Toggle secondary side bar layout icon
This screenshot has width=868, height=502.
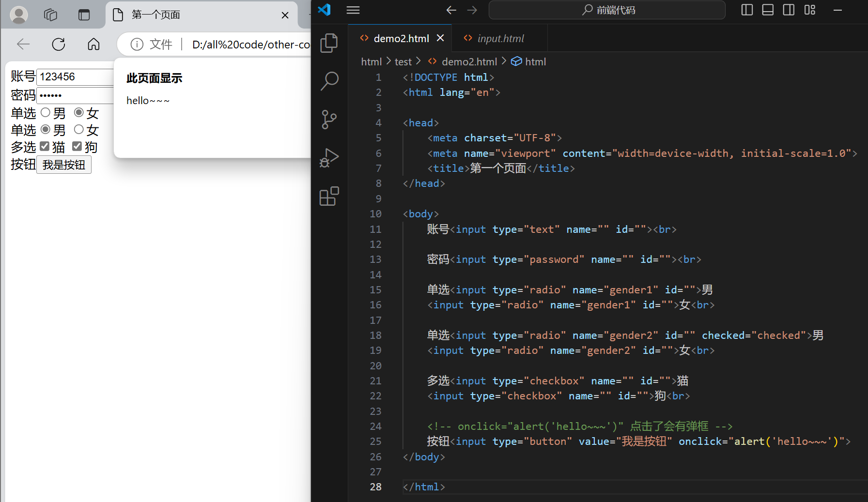(789, 10)
